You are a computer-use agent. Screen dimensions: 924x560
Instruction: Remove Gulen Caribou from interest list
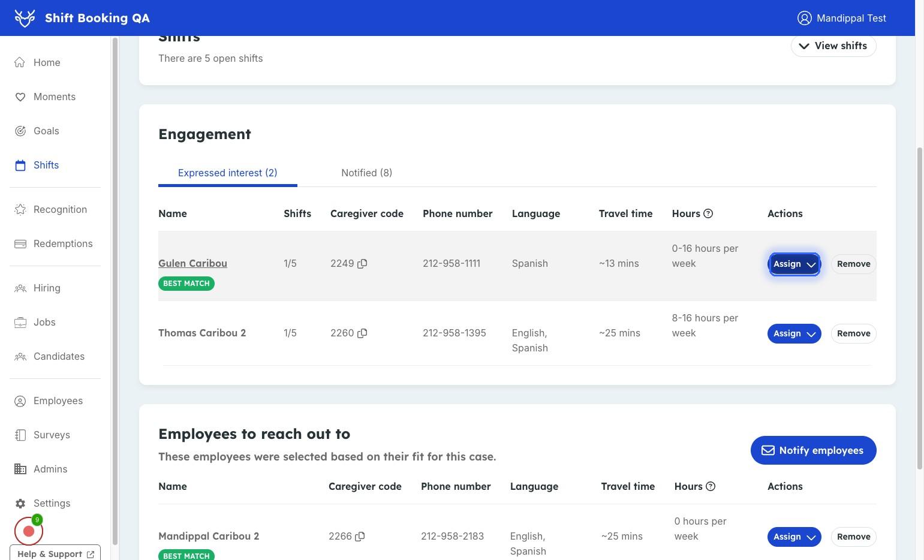pos(853,264)
